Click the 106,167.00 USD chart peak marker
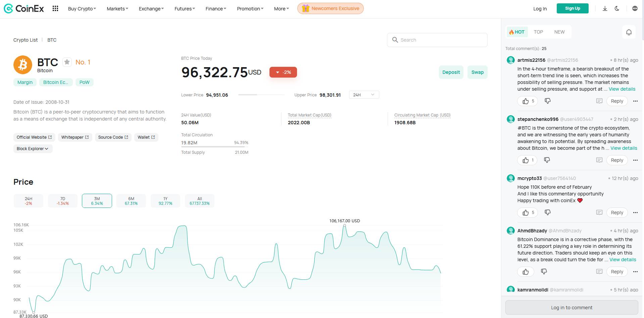The height and width of the screenshot is (318, 644). [x=344, y=226]
